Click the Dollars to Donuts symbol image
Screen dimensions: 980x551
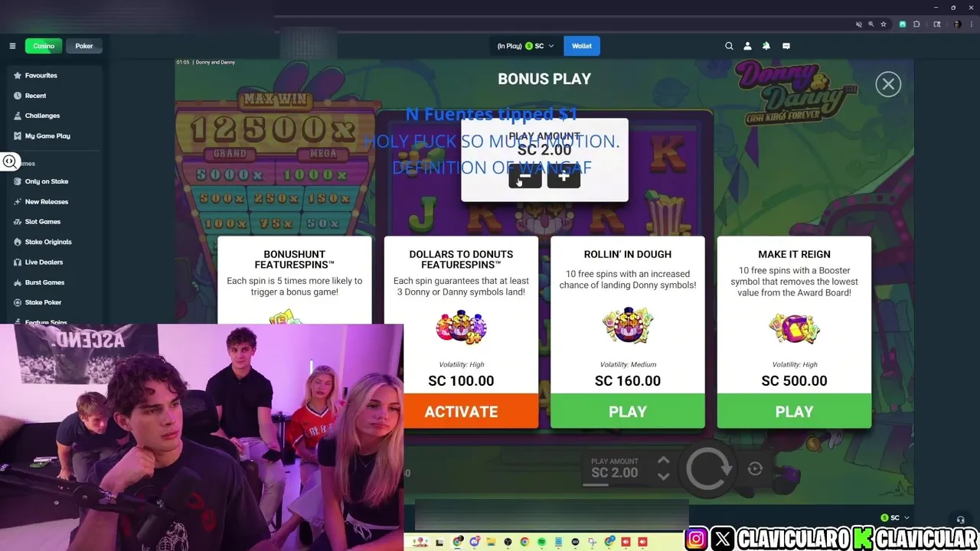pyautogui.click(x=461, y=328)
